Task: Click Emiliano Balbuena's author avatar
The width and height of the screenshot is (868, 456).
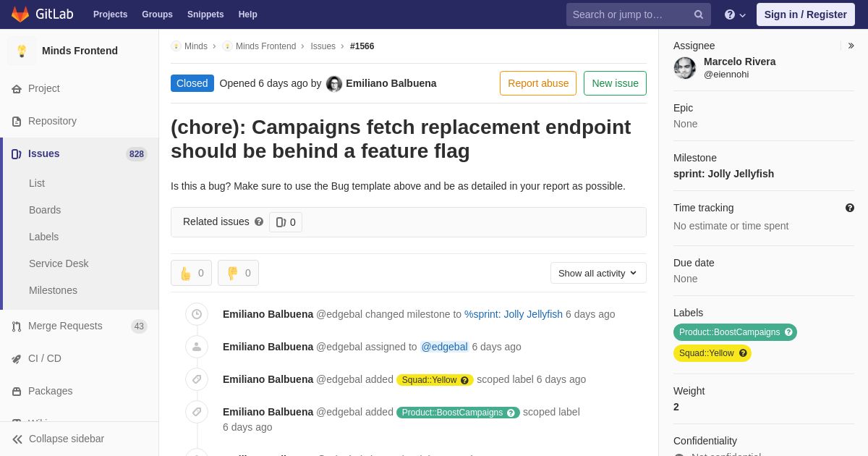Action: click(334, 84)
